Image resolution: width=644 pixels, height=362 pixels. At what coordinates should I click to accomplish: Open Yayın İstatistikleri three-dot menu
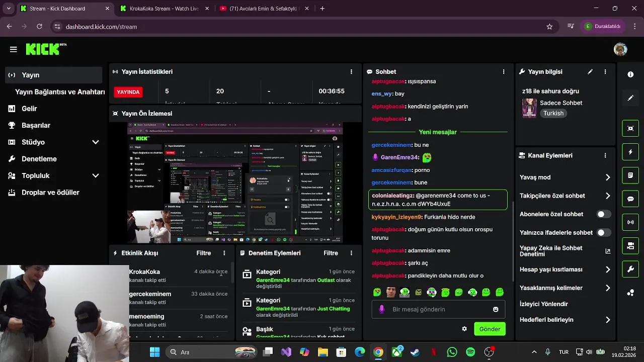click(x=351, y=72)
